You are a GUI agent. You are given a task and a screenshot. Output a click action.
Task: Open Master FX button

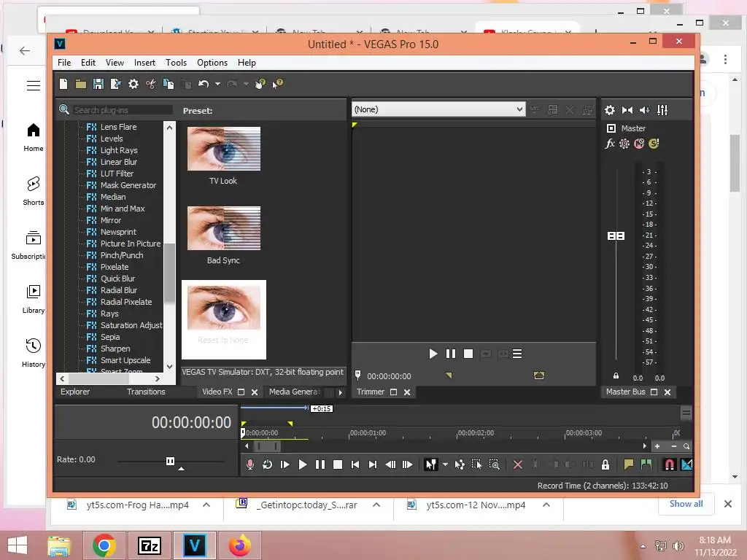[610, 144]
